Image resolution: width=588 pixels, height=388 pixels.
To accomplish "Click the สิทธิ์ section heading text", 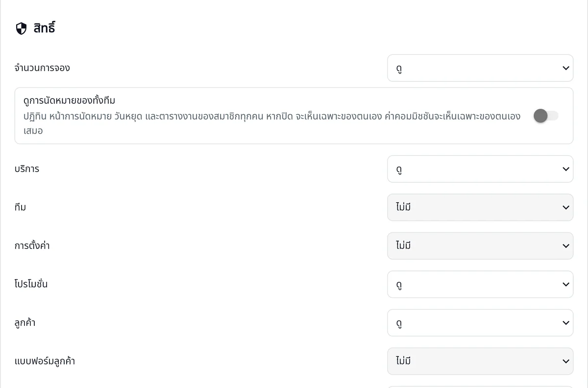I will [44, 28].
